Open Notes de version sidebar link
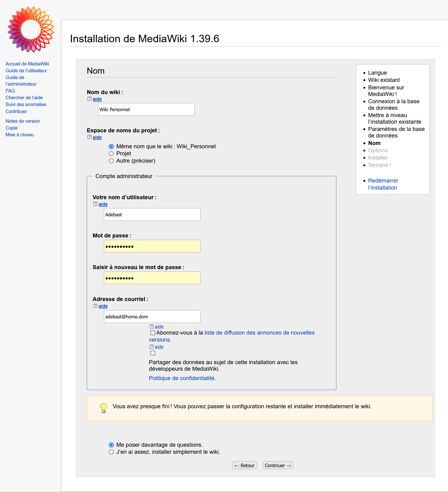The width and height of the screenshot is (448, 492). click(x=23, y=121)
